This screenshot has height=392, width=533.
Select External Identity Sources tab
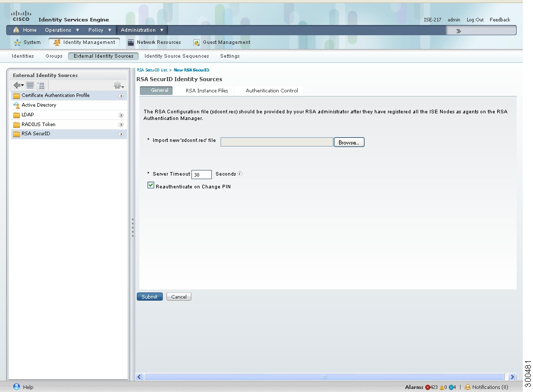click(x=103, y=56)
